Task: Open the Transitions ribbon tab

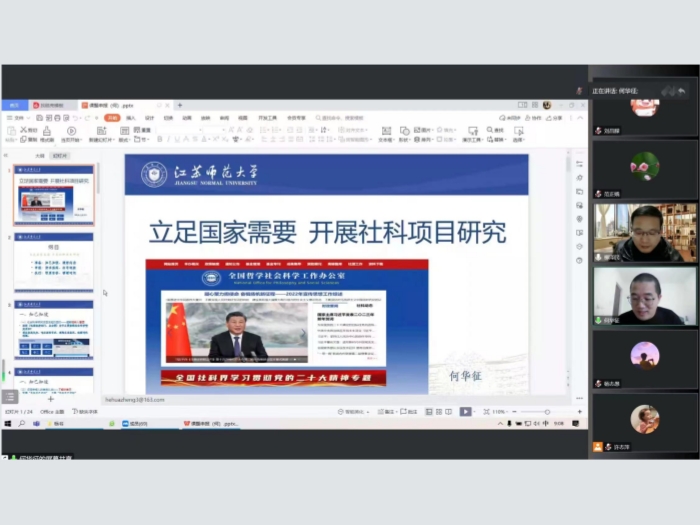Action: [x=168, y=118]
